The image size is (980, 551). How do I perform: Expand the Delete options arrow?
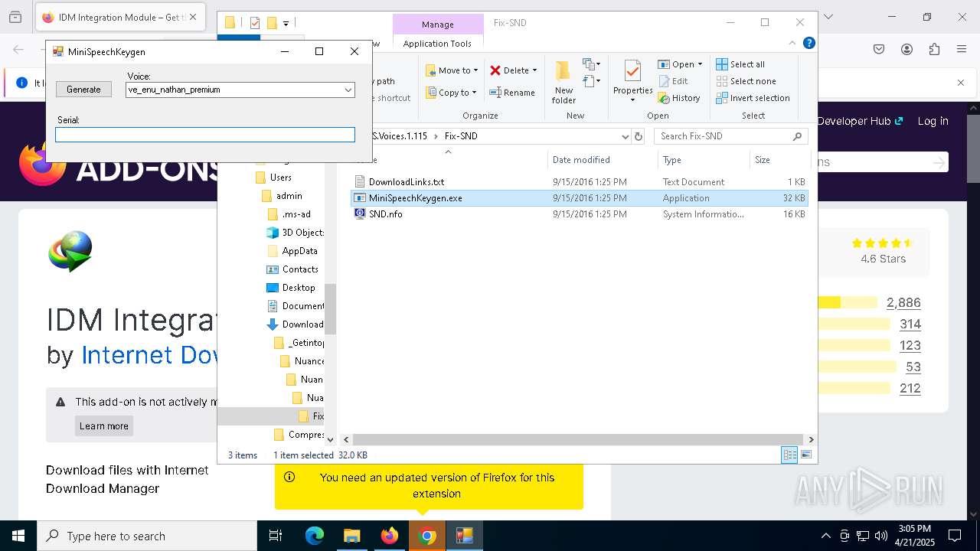click(x=534, y=70)
